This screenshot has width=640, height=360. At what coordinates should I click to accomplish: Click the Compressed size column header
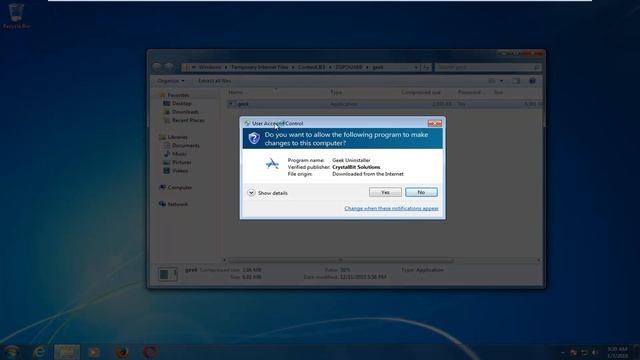pos(420,92)
